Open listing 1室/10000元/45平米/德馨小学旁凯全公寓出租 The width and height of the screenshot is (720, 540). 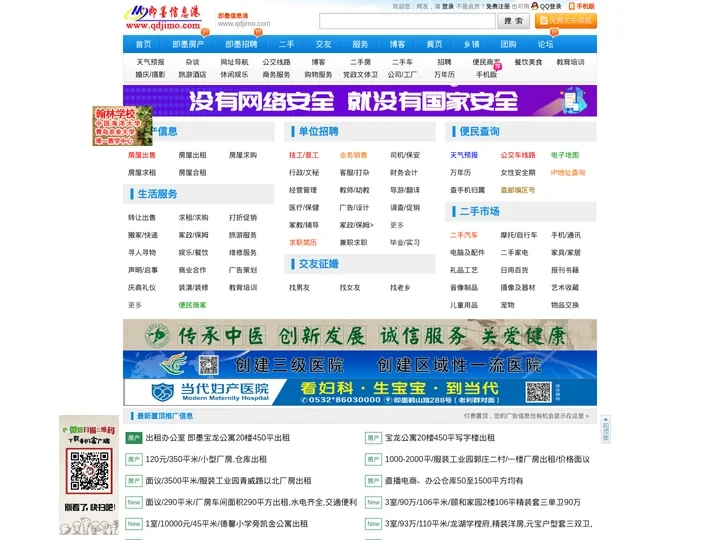227,523
